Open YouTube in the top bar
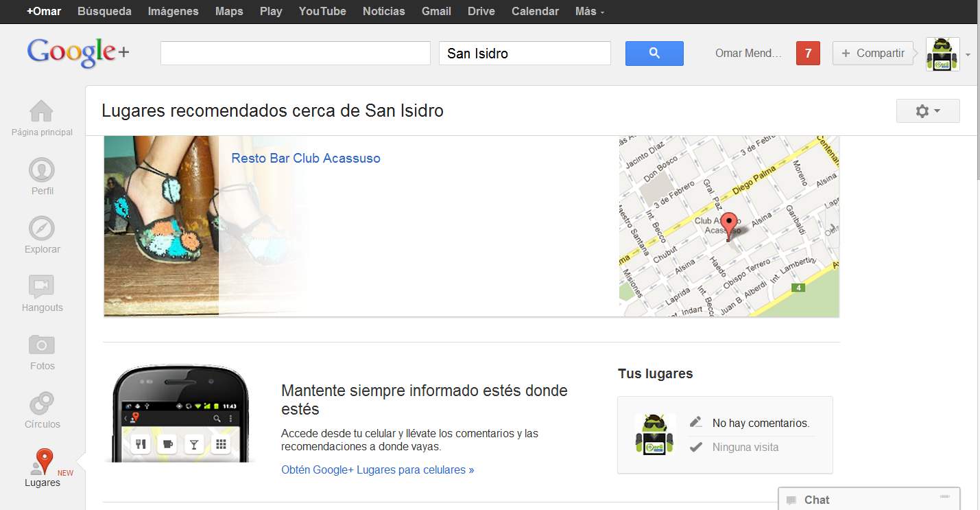This screenshot has height=510, width=980. (322, 12)
